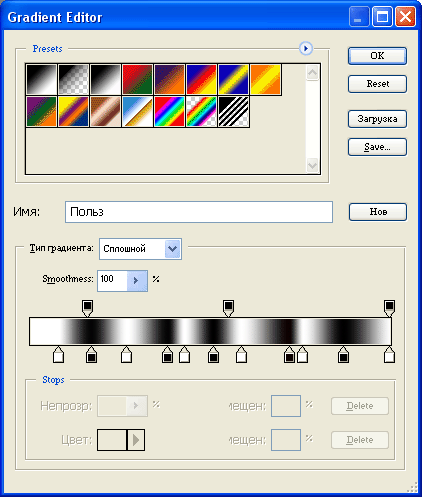Select the third black color stop from left

pos(213,355)
